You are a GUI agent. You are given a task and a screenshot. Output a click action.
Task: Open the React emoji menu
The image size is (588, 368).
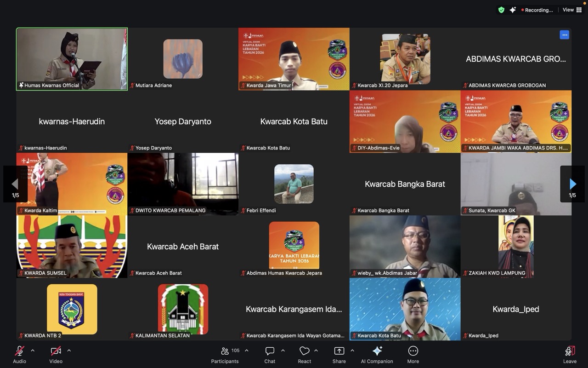(x=304, y=351)
